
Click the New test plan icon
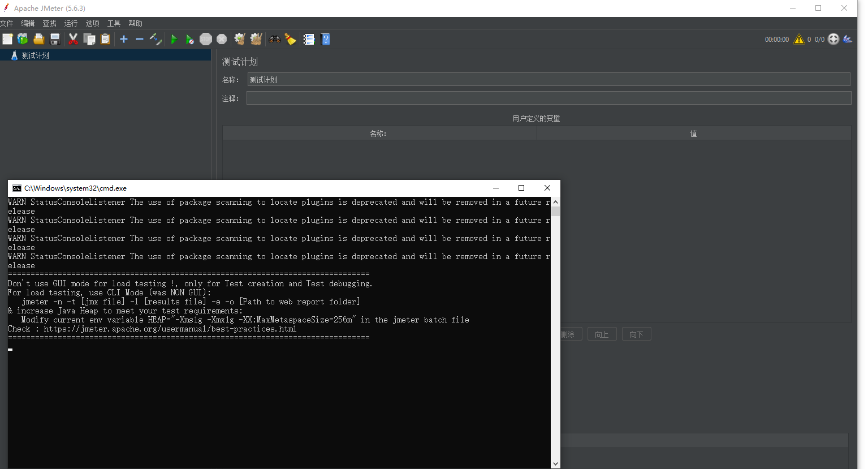7,39
